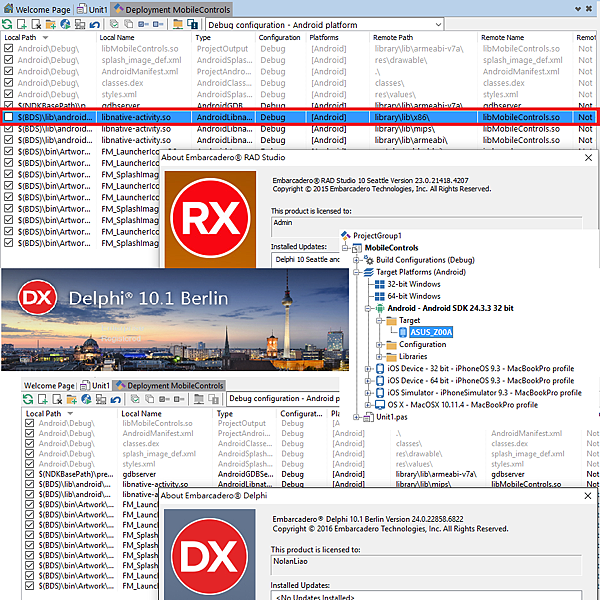The width and height of the screenshot is (600, 600).
Task: Click Build Configurations gear icon in tree
Action: point(369,260)
